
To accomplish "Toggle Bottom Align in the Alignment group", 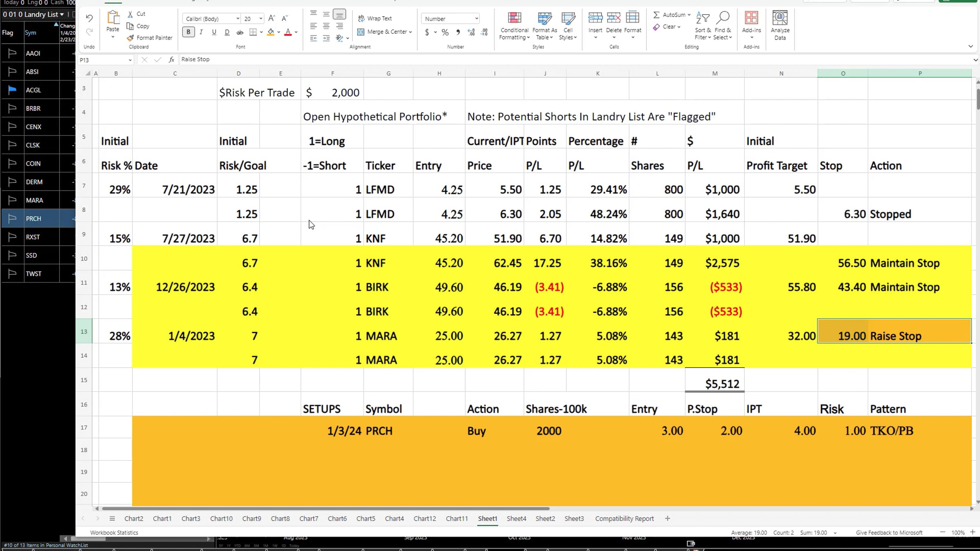I will (x=339, y=14).
